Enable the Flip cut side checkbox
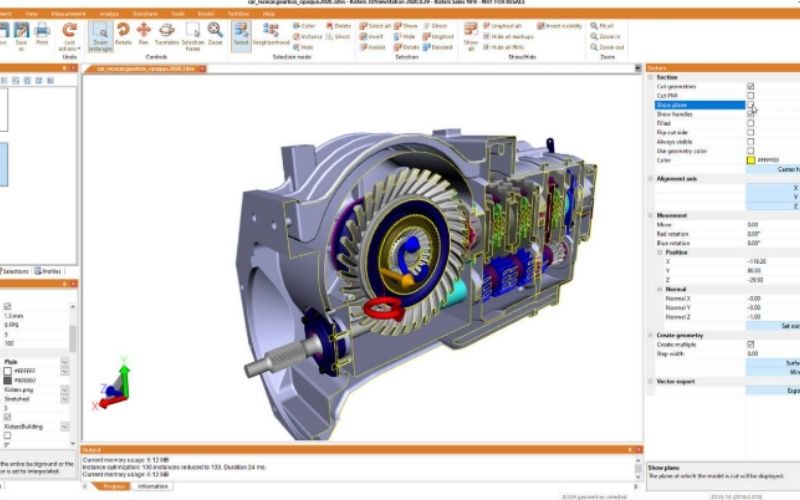The image size is (800, 500). click(751, 132)
